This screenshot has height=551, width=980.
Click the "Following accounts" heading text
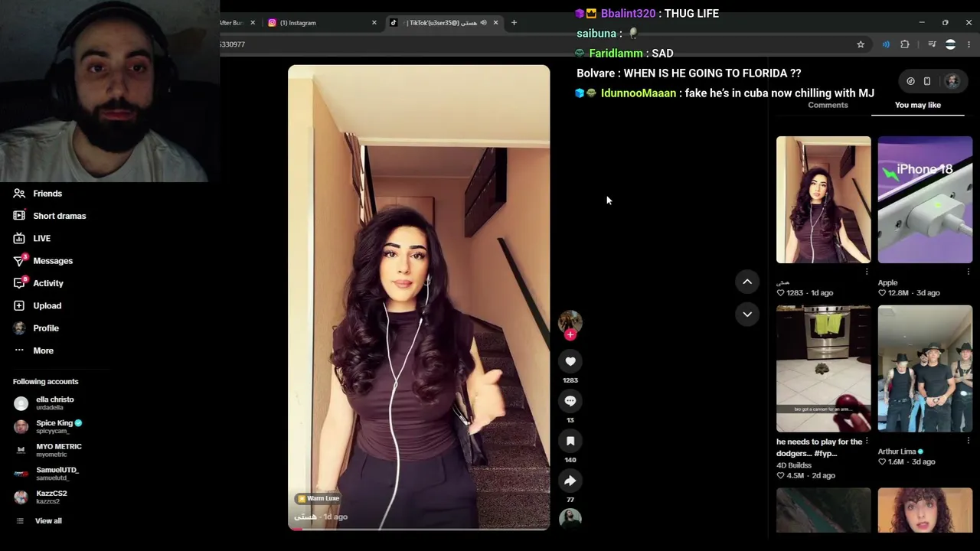point(45,382)
